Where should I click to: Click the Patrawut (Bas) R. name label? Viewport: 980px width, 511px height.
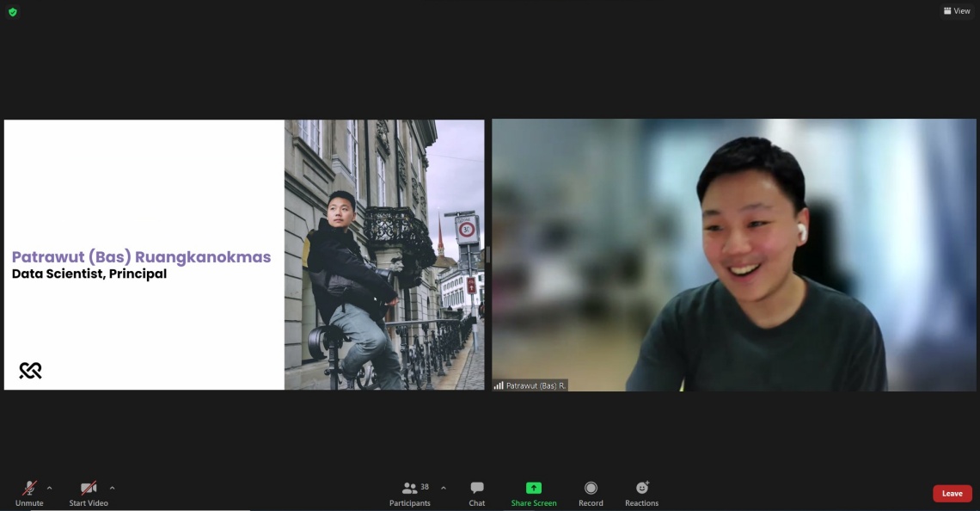[x=536, y=385]
